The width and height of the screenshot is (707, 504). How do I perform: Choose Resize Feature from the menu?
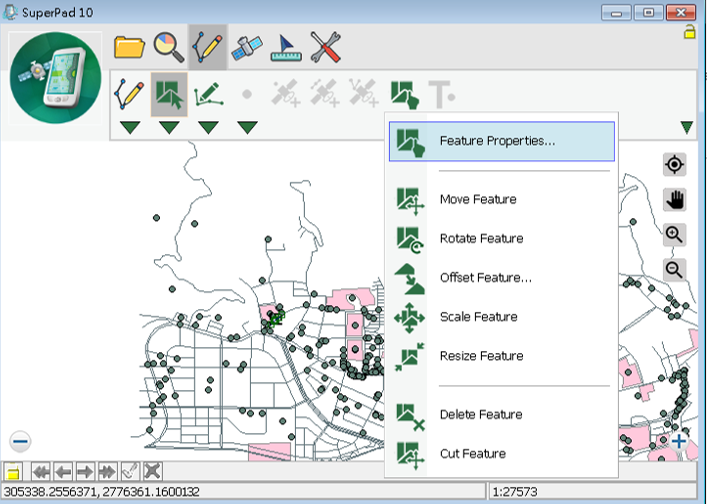click(x=502, y=356)
